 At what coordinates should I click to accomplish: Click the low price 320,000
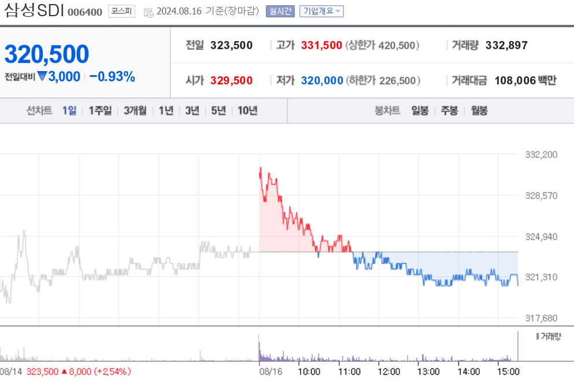click(322, 80)
